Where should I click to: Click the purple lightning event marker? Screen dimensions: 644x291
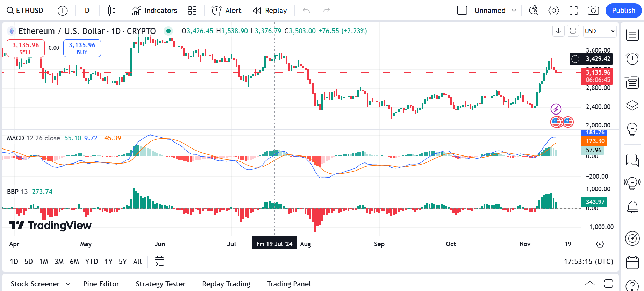click(556, 109)
